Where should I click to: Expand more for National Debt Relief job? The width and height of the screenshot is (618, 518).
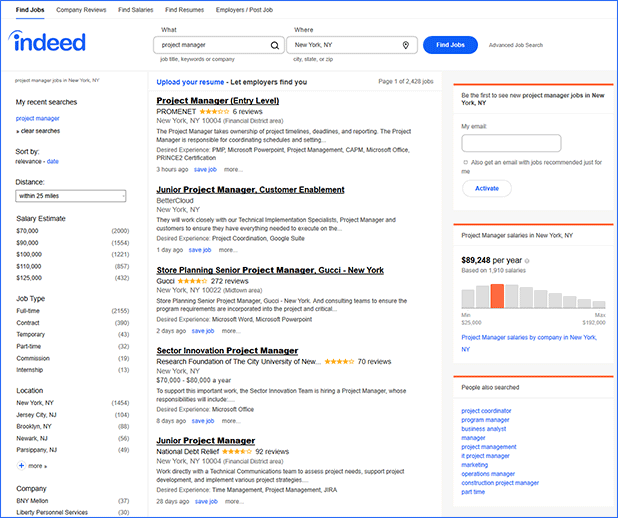(234, 501)
